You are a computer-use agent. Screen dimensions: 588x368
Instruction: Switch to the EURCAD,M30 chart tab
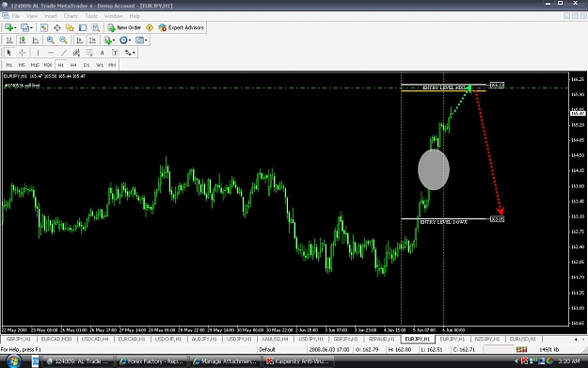(x=56, y=339)
